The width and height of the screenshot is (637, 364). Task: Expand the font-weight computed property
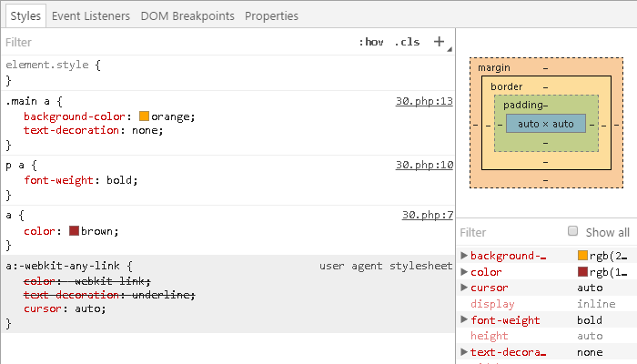coord(465,320)
